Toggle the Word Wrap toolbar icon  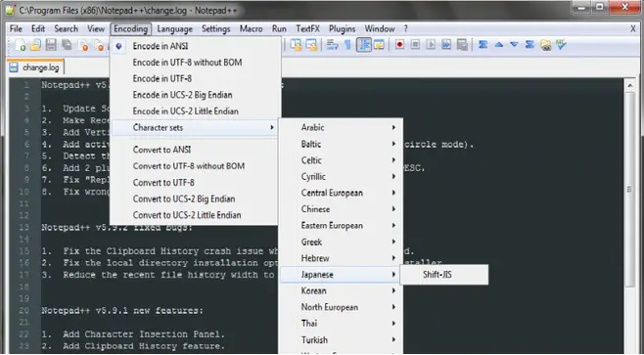[332, 45]
